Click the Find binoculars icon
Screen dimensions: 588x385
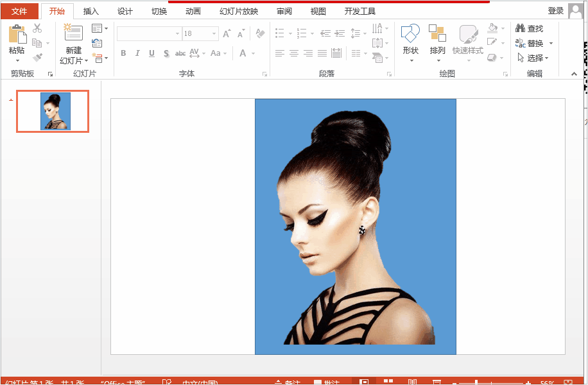520,28
